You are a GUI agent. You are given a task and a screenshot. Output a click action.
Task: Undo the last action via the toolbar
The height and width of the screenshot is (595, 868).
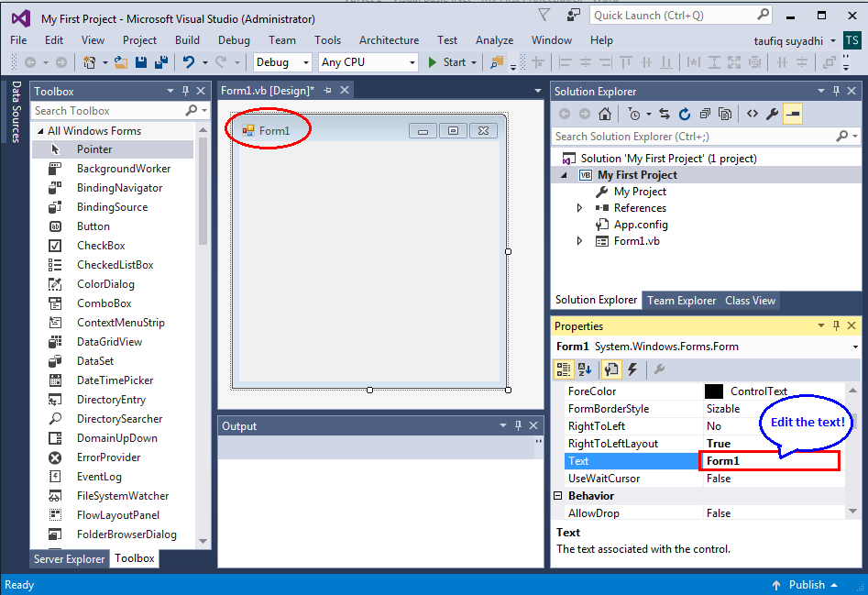point(189,62)
